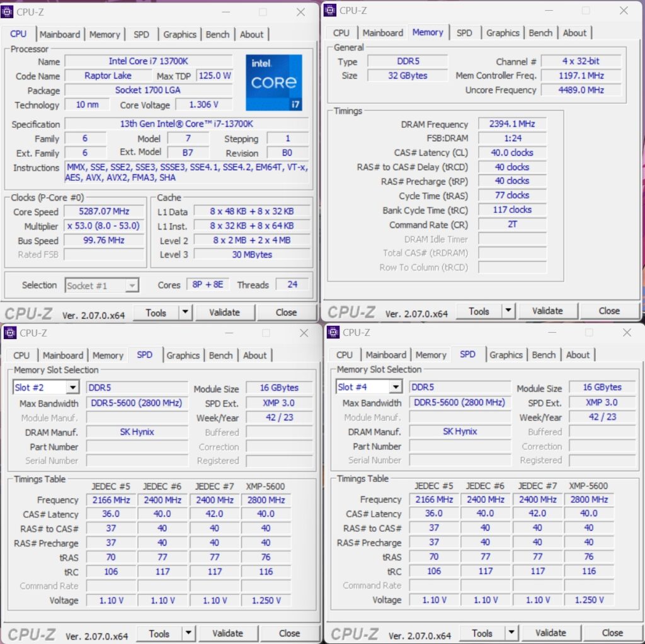Click Bank Cycle Time value 117 clocks
The width and height of the screenshot is (645, 644).
point(512,210)
